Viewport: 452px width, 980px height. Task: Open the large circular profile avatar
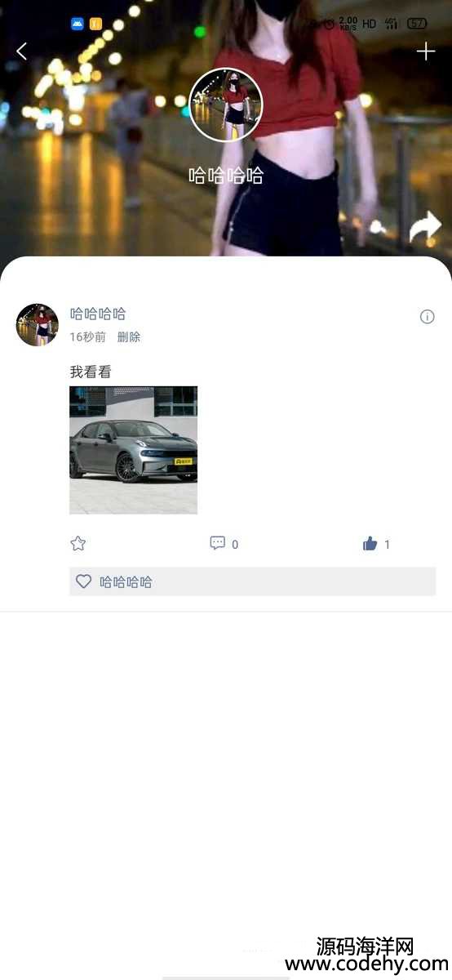pos(226,105)
